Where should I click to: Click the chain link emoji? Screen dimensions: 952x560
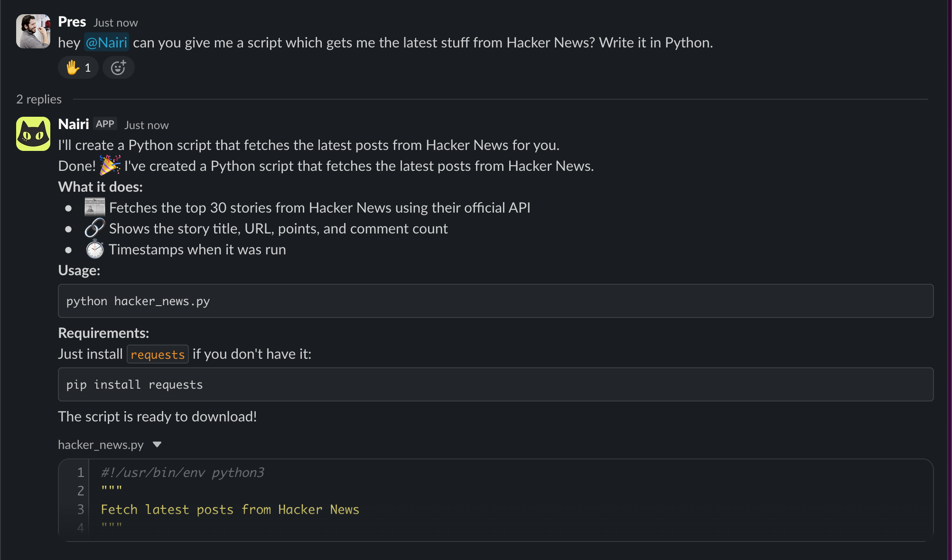[x=95, y=228]
